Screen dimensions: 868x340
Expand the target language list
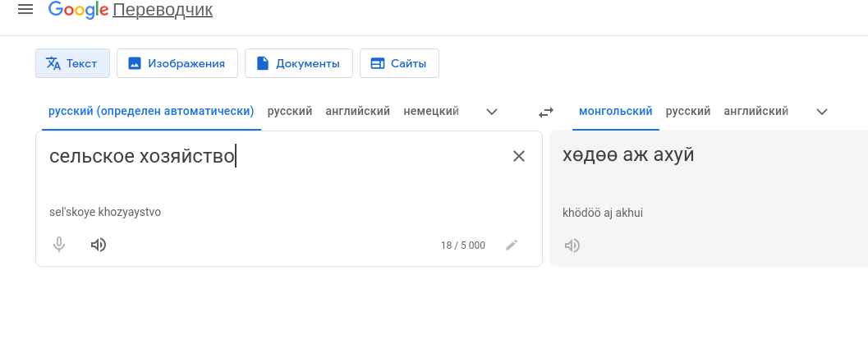pyautogui.click(x=822, y=112)
